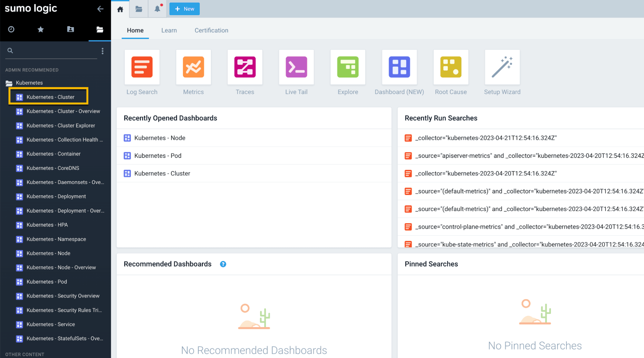The width and height of the screenshot is (644, 358).
Task: Open Kubernetes - Namespace dashboard
Action: pyautogui.click(x=51, y=239)
